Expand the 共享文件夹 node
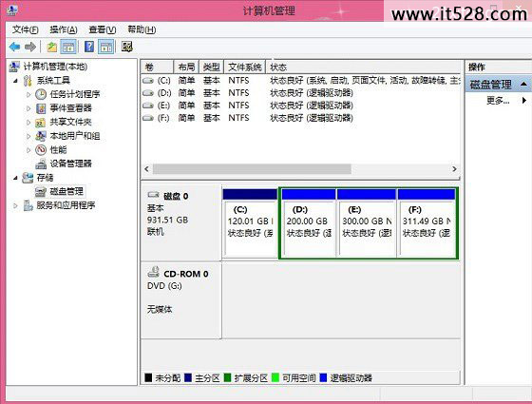The width and height of the screenshot is (532, 404). click(x=28, y=123)
